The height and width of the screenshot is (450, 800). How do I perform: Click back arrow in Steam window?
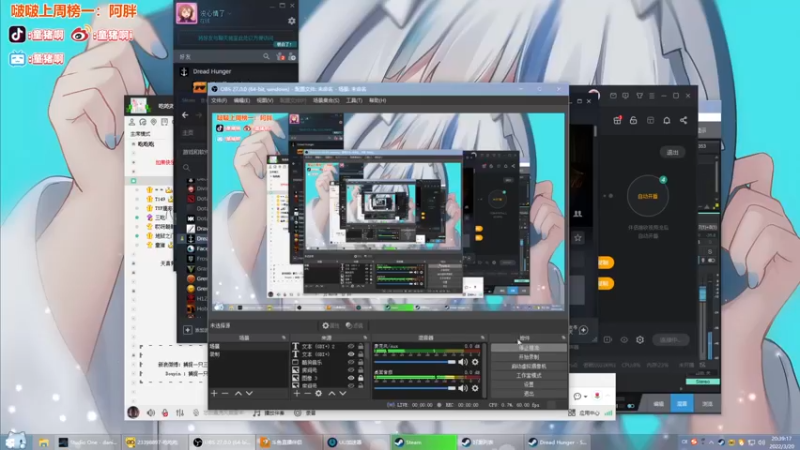point(185,115)
